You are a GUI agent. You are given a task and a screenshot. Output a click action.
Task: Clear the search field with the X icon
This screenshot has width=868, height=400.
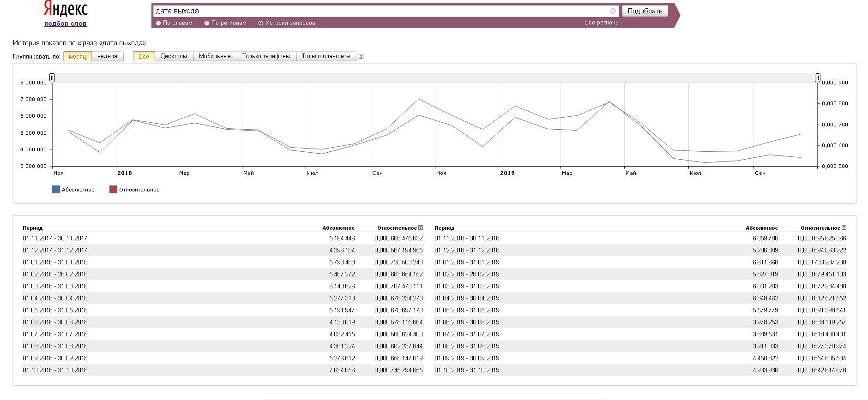click(613, 11)
